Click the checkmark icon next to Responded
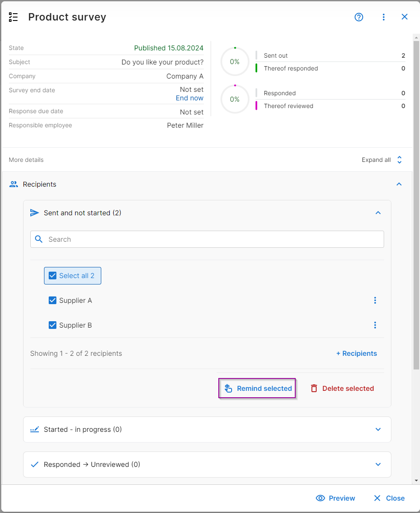The image size is (420, 513). point(35,464)
